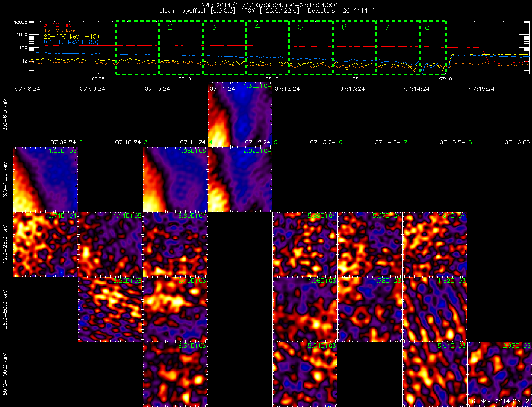Click the blue '0.1-17 MeV (-80)' legend entry
Image resolution: width=532 pixels, height=407 pixels.
tap(71, 42)
